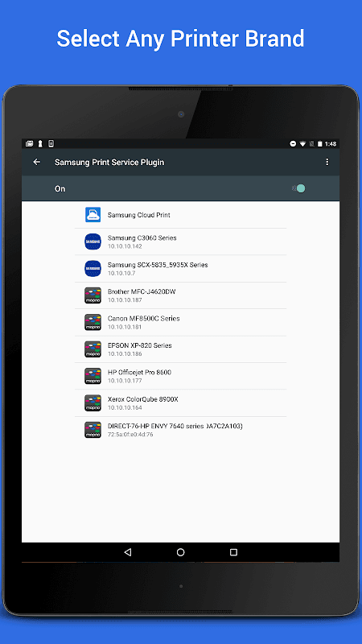
Task: Click the Mopria icon beside Canon MF8500C Series
Action: [93, 323]
